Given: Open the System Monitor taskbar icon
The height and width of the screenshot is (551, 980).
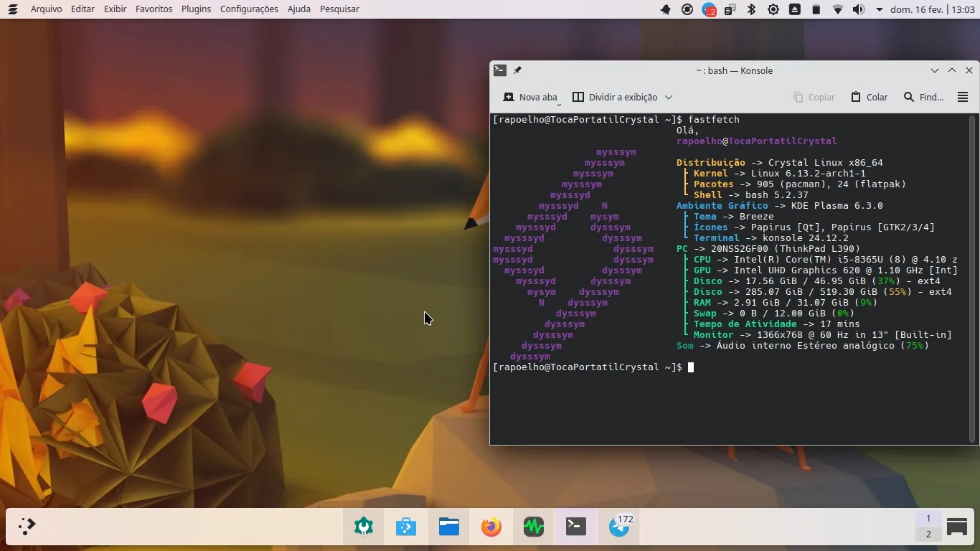Looking at the screenshot, I should pyautogui.click(x=534, y=527).
